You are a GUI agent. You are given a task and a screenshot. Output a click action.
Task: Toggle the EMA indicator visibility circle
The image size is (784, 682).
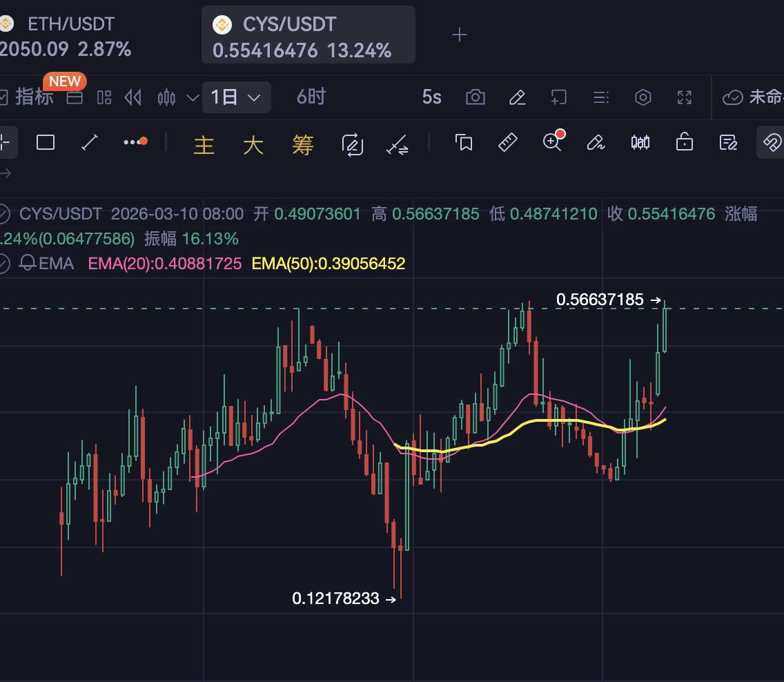click(4, 264)
